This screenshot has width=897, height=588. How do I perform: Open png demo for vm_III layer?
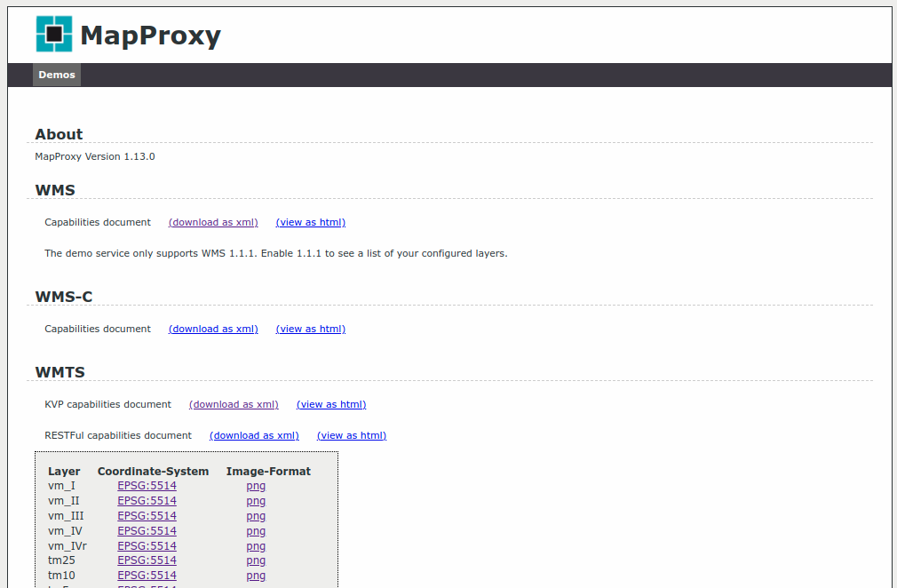pyautogui.click(x=256, y=516)
